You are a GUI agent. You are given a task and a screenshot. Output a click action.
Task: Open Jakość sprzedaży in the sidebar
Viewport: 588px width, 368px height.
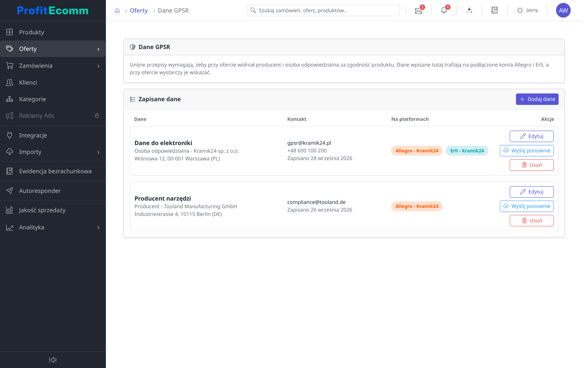click(x=53, y=210)
